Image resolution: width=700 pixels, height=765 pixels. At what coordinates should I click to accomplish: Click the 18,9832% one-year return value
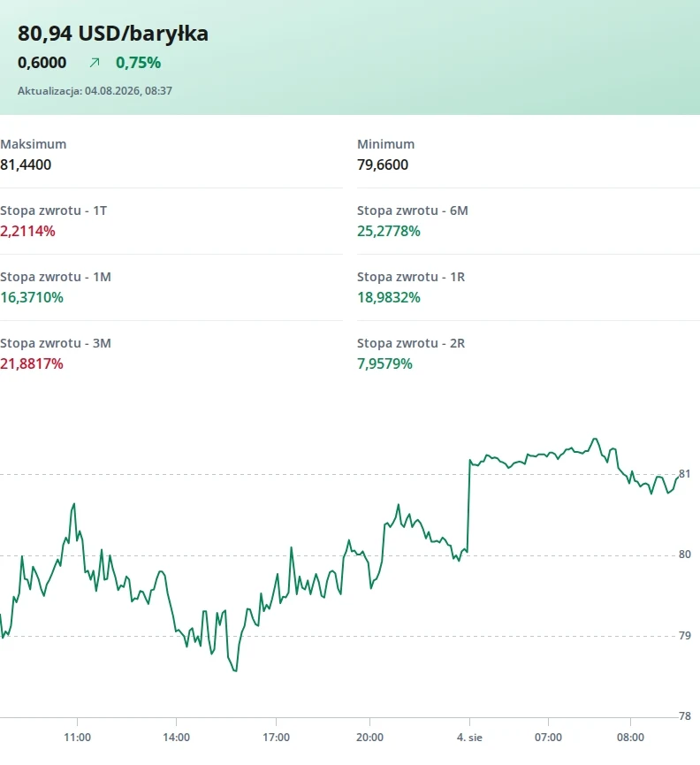(x=389, y=298)
